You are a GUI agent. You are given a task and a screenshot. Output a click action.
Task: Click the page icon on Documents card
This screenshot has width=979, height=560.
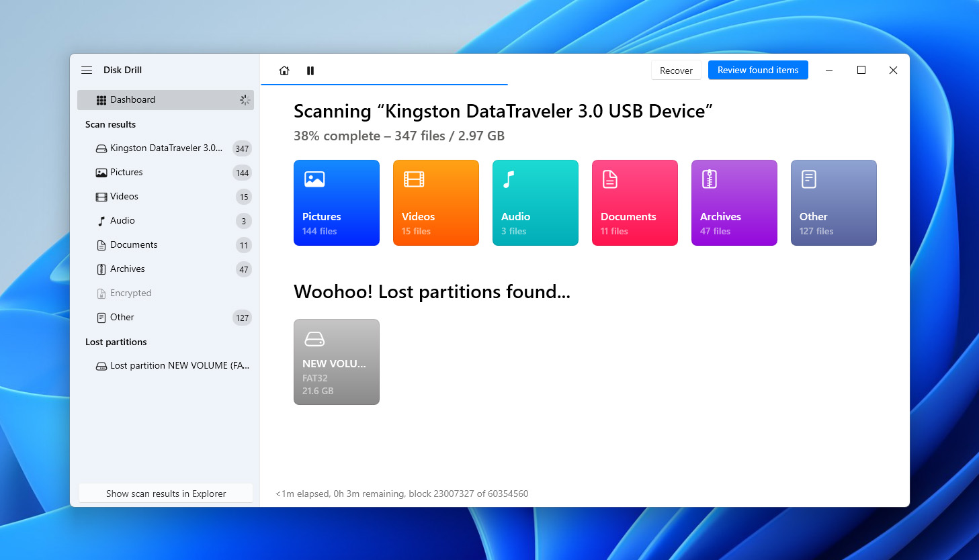point(610,179)
